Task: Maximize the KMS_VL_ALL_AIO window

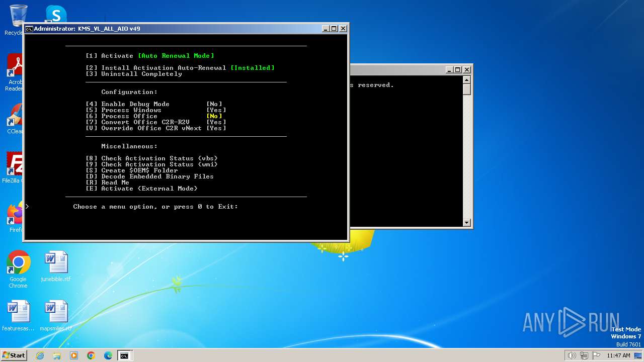Action: (x=334, y=29)
